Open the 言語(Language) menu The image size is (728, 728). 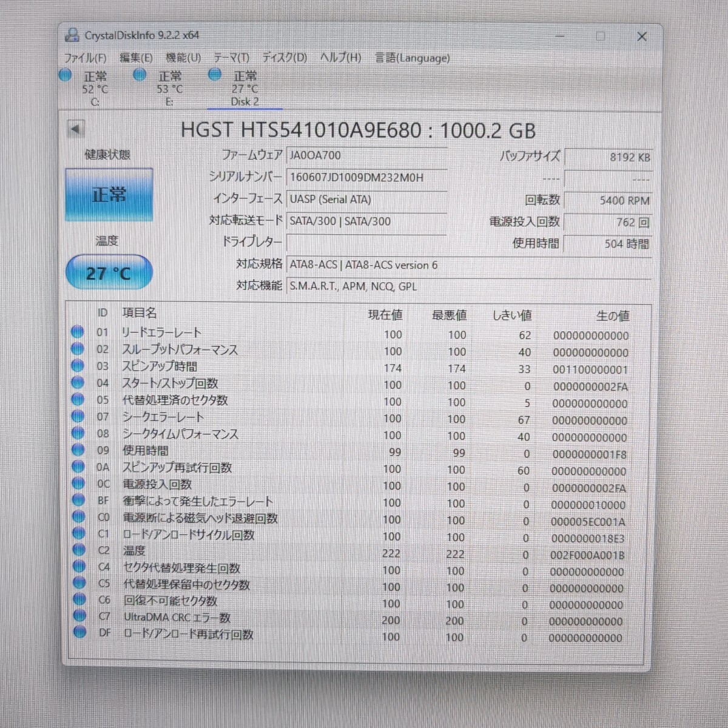click(x=412, y=58)
